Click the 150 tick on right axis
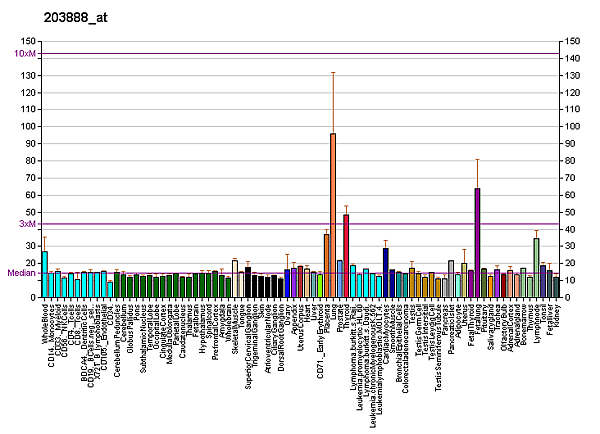This screenshot has width=600, height=434. 572,41
